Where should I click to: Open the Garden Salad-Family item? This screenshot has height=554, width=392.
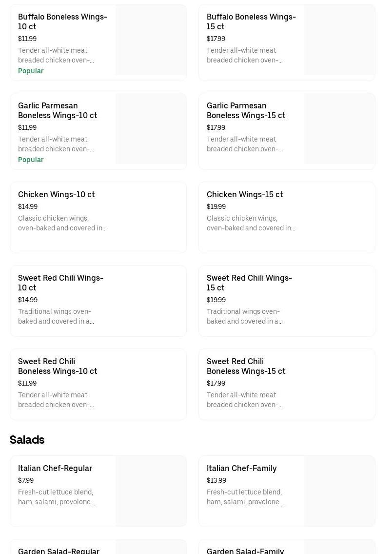[x=245, y=551]
